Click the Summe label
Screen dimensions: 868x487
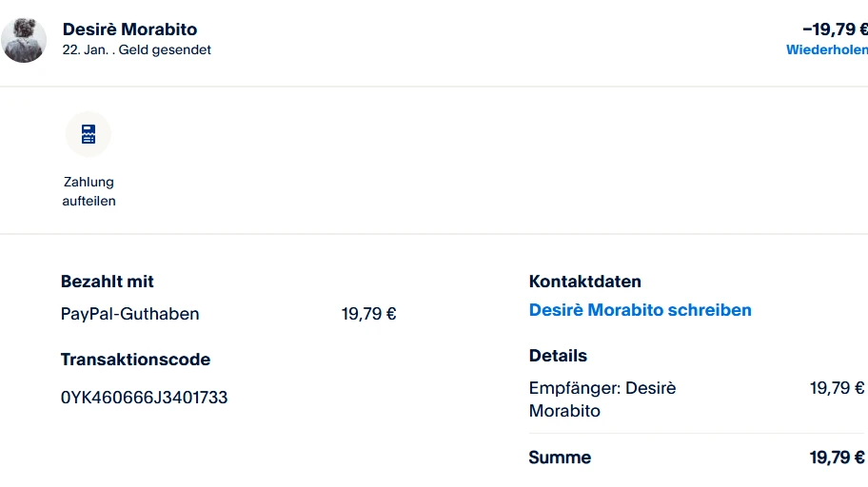560,458
